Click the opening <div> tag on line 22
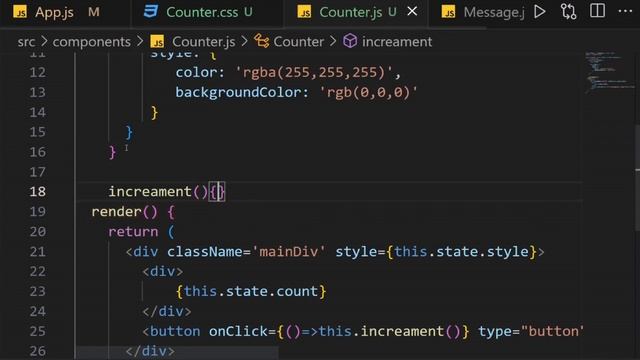This screenshot has width=640, height=360. tap(162, 271)
